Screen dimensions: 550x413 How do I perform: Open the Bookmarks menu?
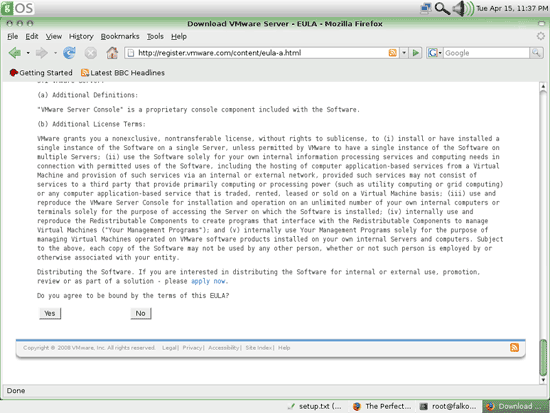coord(120,36)
